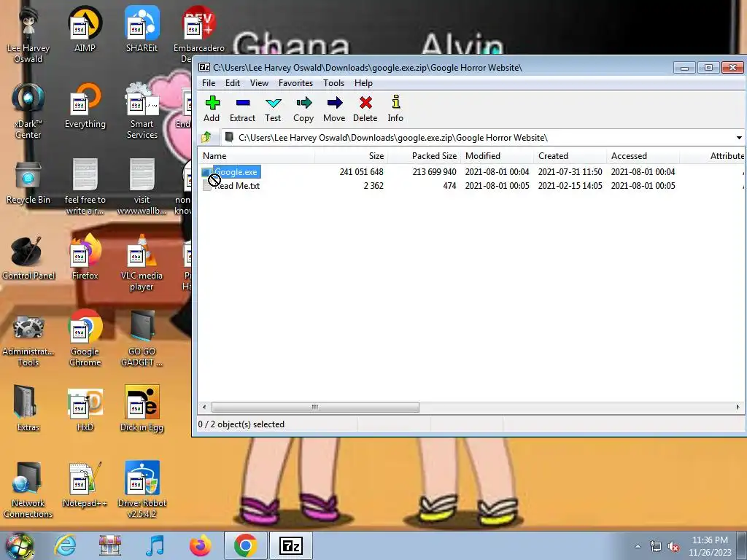This screenshot has height=560, width=747.
Task: Open the File menu
Action: 209,83
